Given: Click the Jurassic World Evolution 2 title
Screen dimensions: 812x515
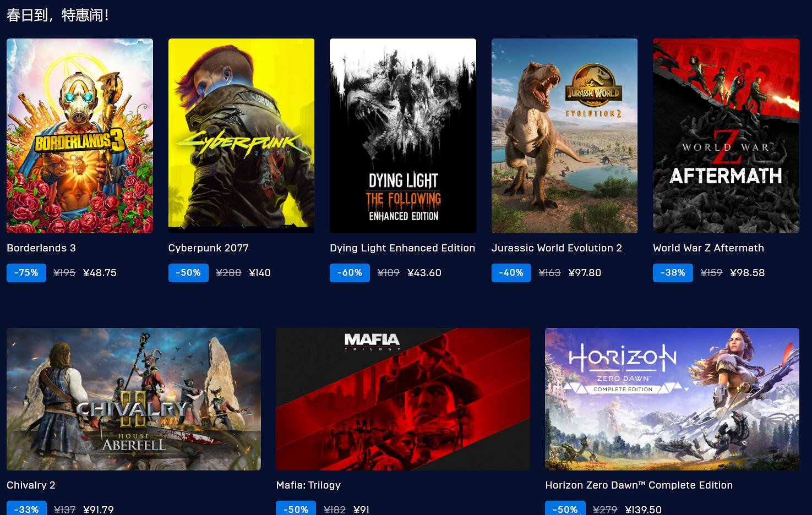Looking at the screenshot, I should pyautogui.click(x=557, y=248).
